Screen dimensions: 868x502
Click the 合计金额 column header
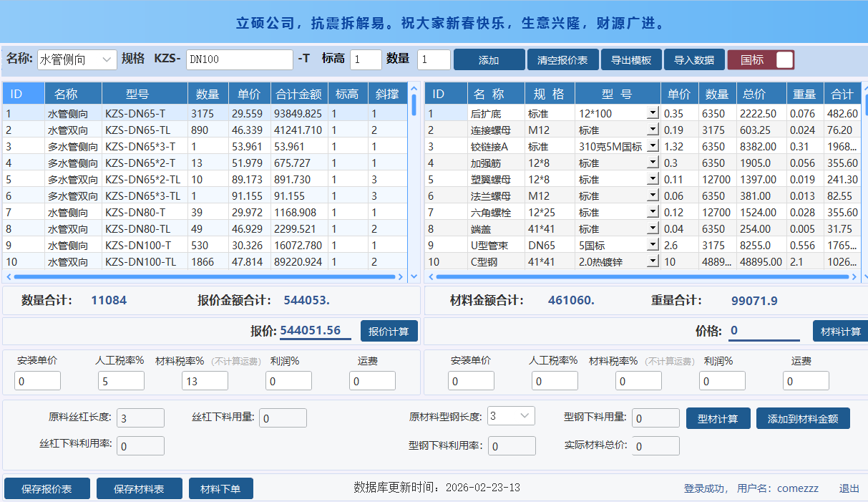299,94
